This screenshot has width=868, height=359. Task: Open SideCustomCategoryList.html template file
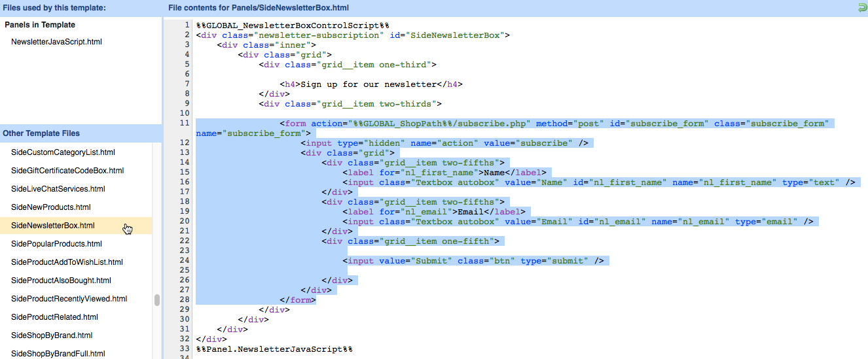click(x=63, y=152)
